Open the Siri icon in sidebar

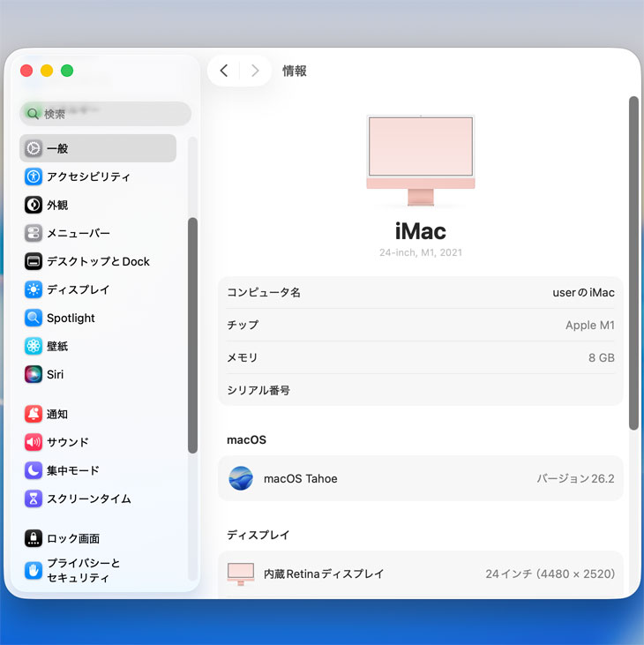tap(34, 374)
